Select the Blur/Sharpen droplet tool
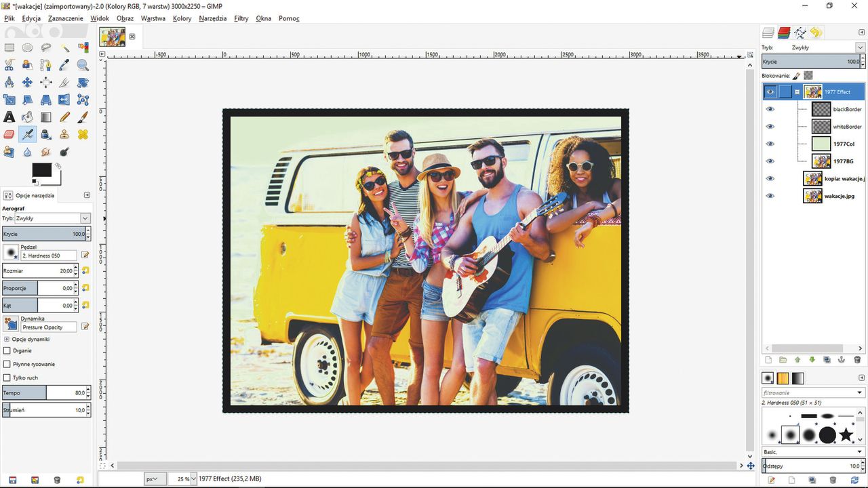 coord(27,152)
